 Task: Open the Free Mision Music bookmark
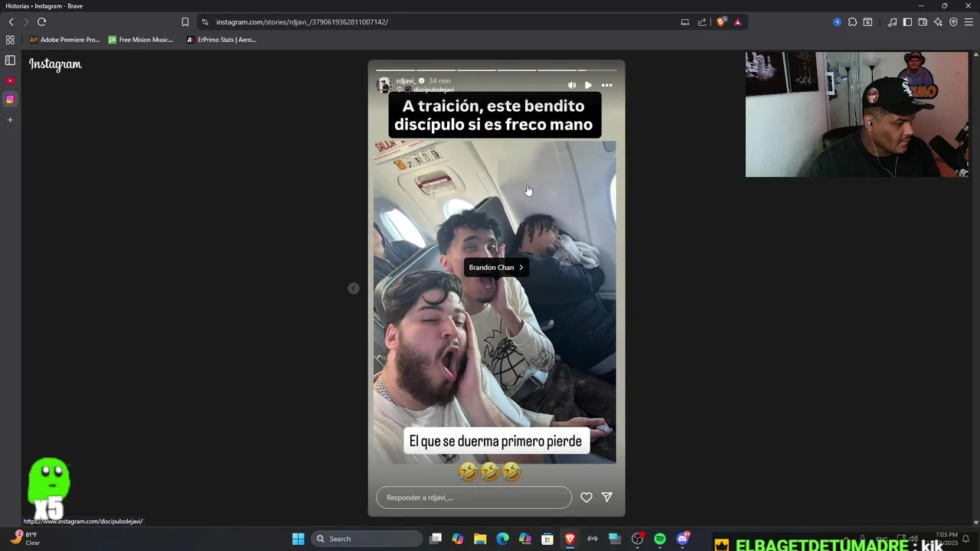(x=141, y=40)
